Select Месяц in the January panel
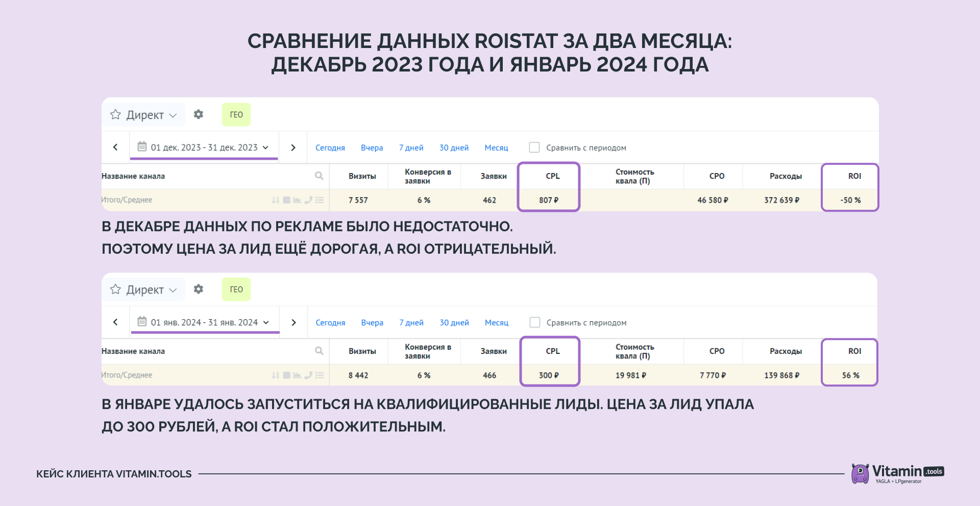 pos(497,323)
